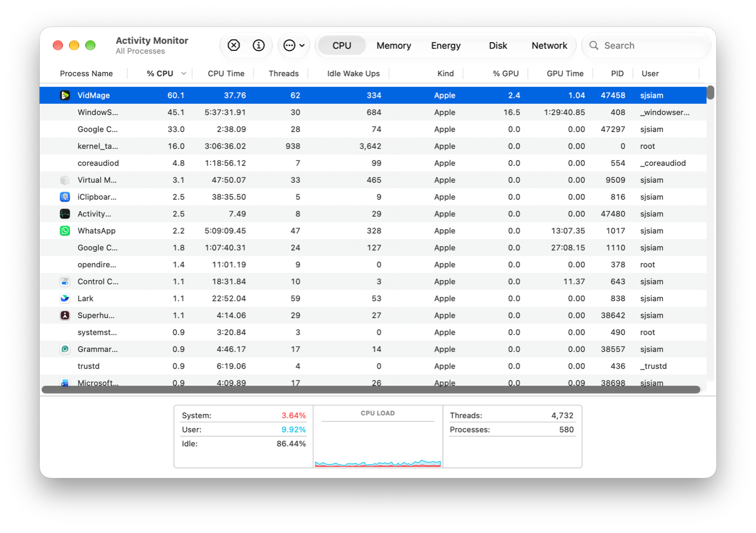Screen dimensions: 756x533
Task: Click the Threads total value 4,732
Action: pyautogui.click(x=562, y=416)
